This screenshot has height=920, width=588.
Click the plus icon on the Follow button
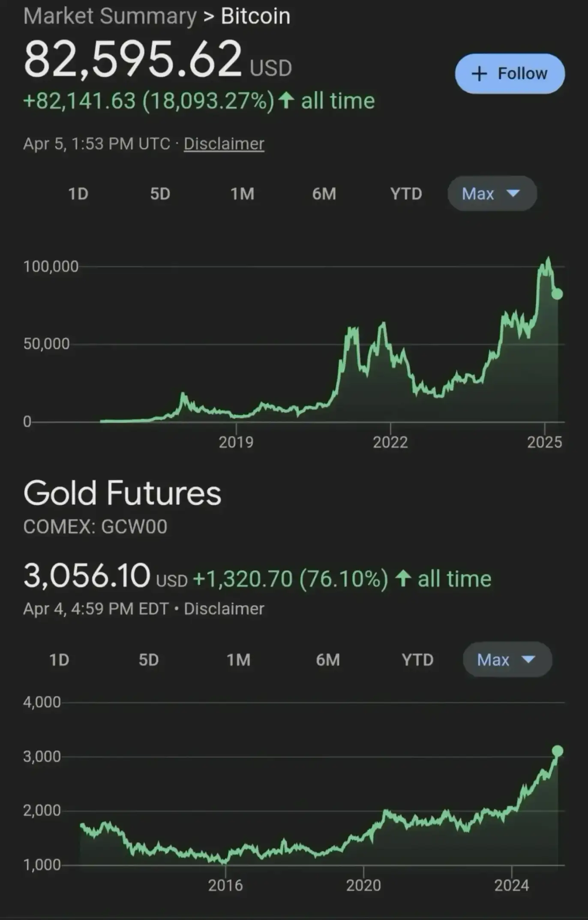pos(479,74)
